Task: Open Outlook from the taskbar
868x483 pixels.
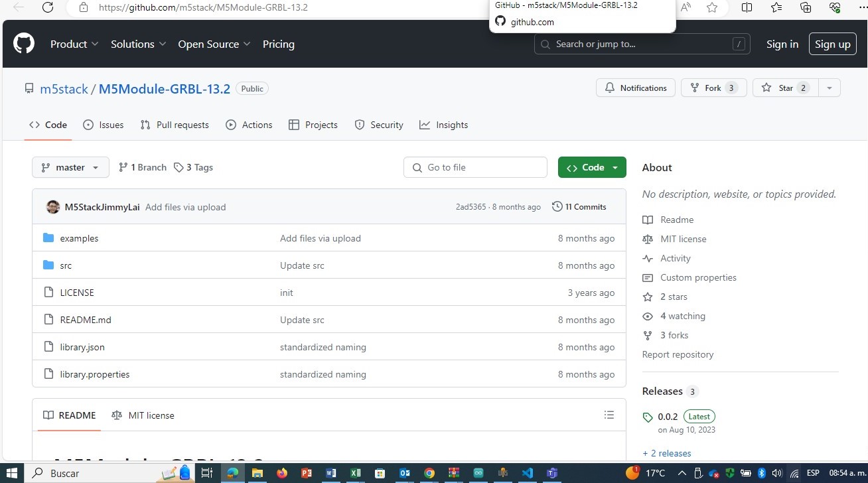Action: pyautogui.click(x=404, y=473)
